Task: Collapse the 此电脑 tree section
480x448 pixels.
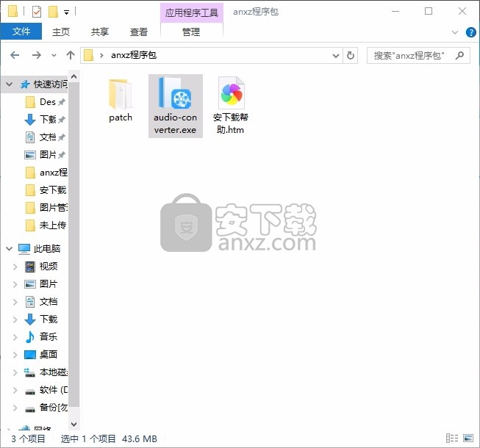Action: (x=9, y=249)
